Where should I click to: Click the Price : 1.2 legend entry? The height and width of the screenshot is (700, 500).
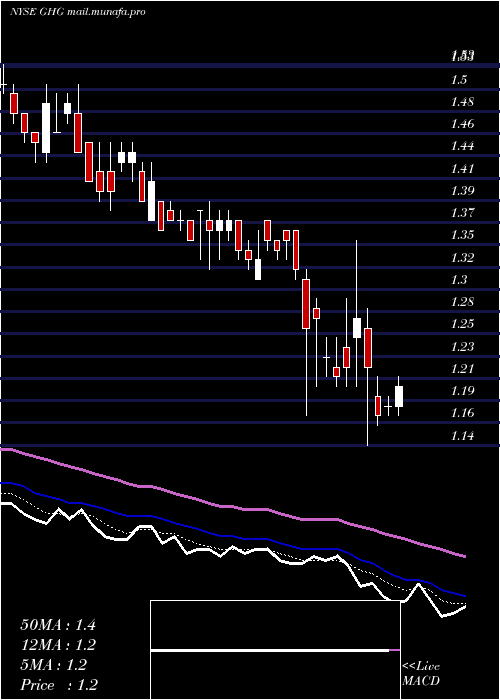[x=59, y=685]
